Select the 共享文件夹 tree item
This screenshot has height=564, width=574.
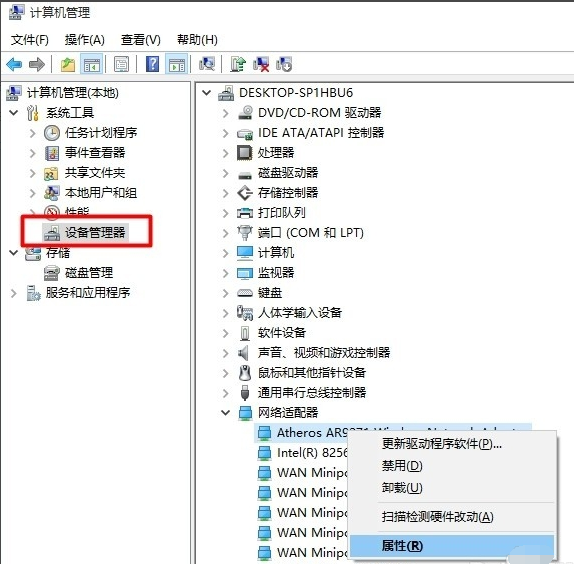pos(95,173)
